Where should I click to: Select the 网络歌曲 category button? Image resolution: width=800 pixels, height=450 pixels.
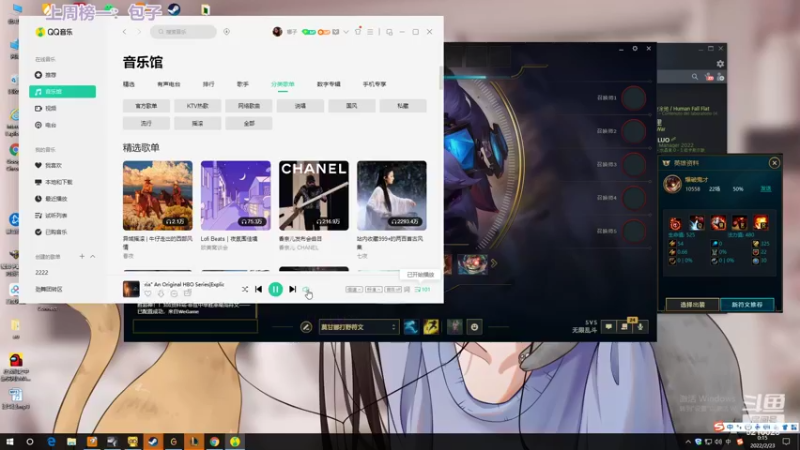point(249,106)
